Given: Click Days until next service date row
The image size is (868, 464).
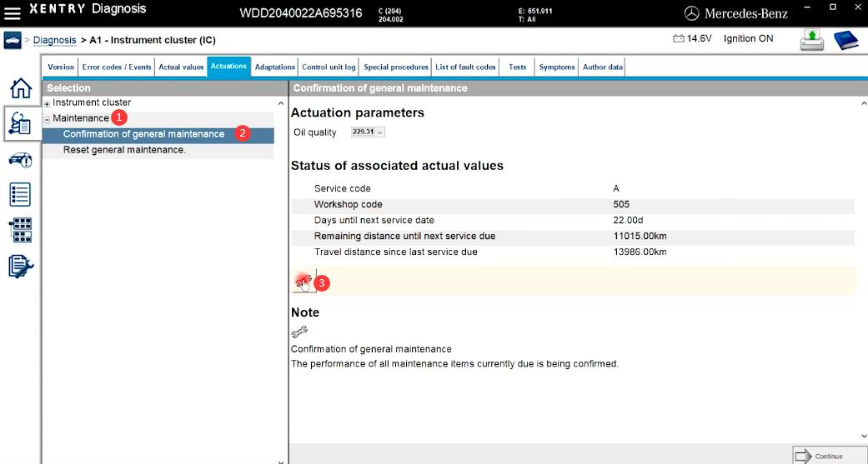Looking at the screenshot, I should pos(573,220).
